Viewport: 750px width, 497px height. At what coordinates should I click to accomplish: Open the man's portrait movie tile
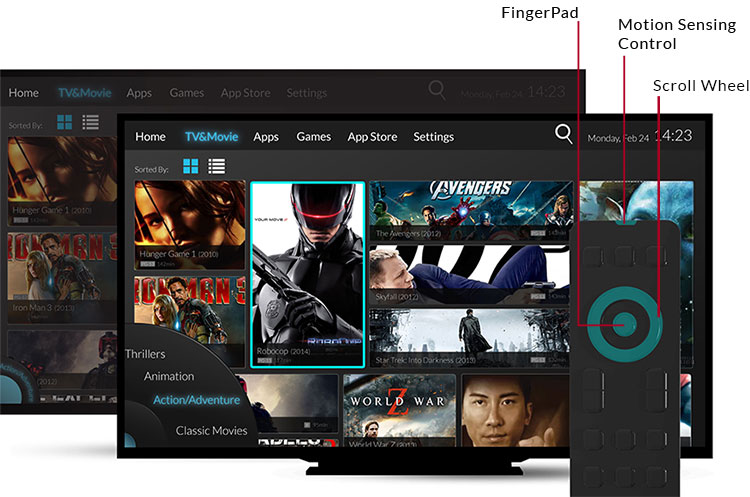coord(515,410)
